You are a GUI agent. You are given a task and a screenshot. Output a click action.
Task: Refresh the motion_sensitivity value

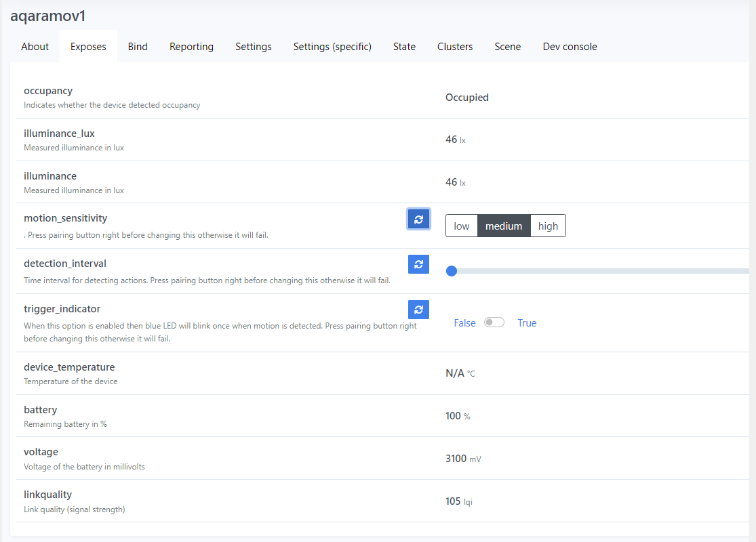418,219
